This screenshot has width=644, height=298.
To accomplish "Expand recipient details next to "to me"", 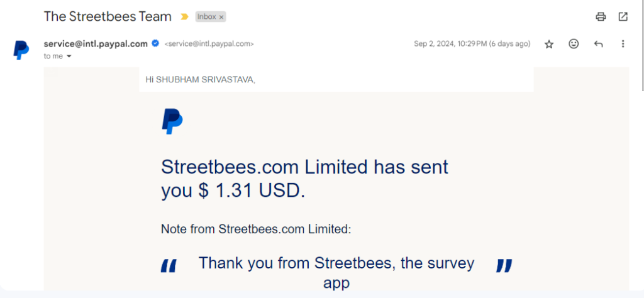I will point(69,56).
